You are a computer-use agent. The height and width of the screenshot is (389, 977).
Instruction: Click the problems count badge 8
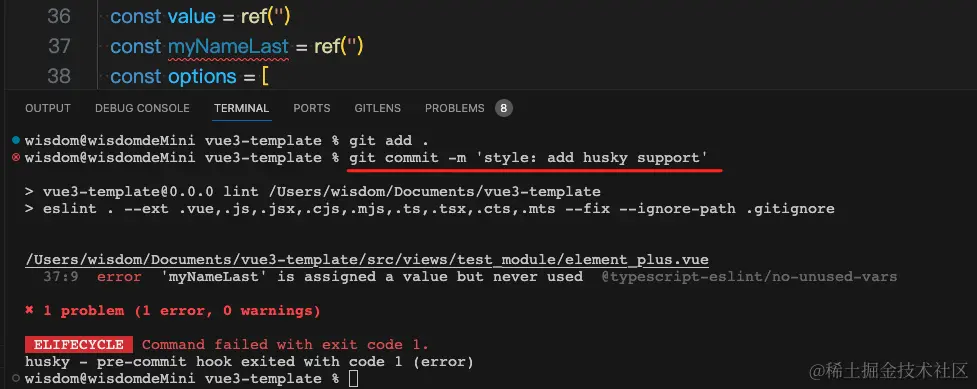pos(503,108)
